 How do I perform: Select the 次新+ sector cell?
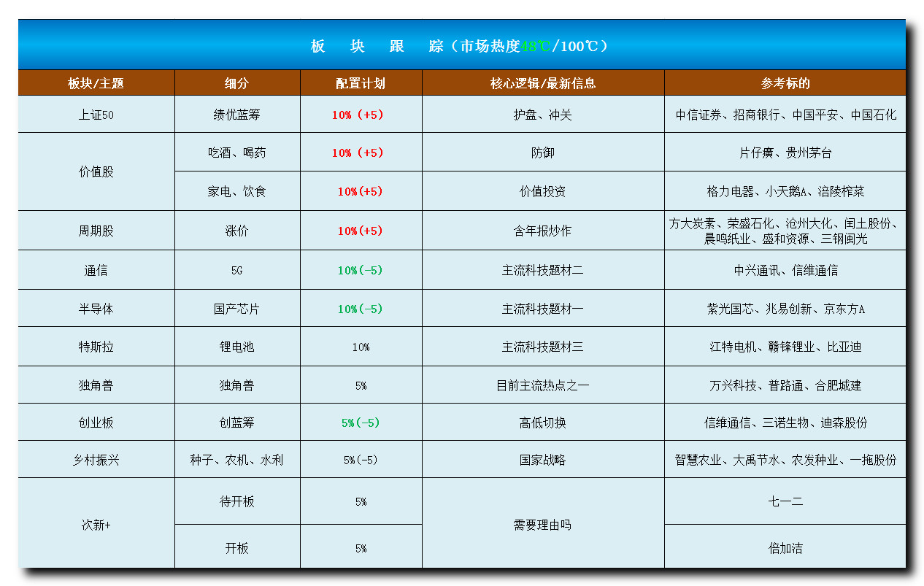click(96, 524)
